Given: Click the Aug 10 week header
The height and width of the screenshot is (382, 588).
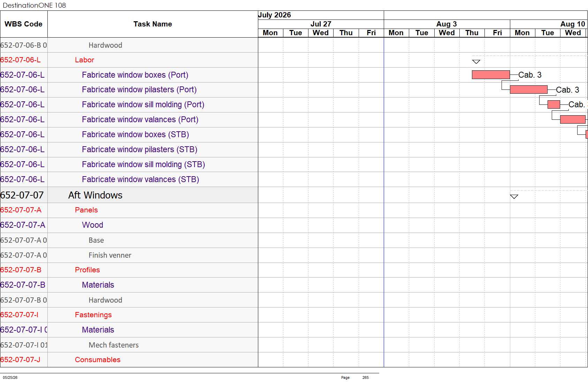Looking at the screenshot, I should [572, 24].
